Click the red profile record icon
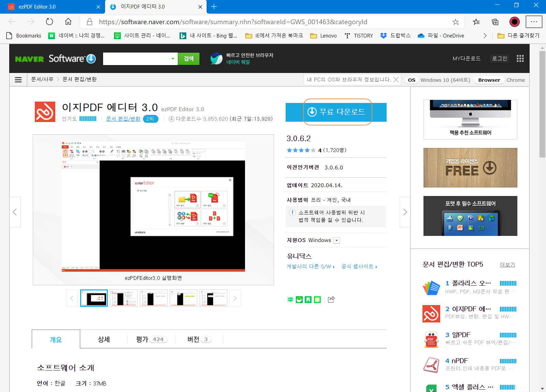 tap(515, 22)
